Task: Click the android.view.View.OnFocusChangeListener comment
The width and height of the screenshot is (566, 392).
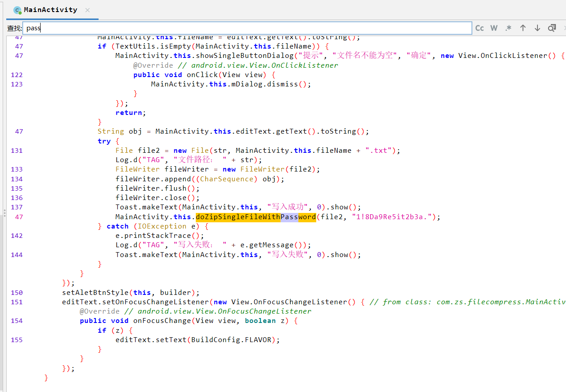Action: (x=218, y=311)
